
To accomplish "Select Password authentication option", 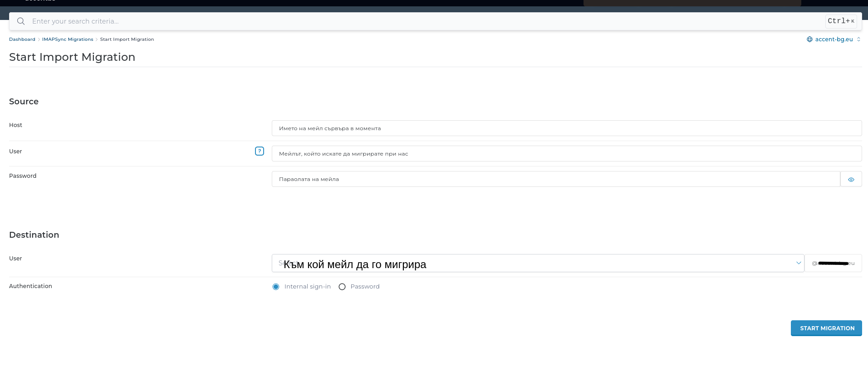I will (342, 287).
